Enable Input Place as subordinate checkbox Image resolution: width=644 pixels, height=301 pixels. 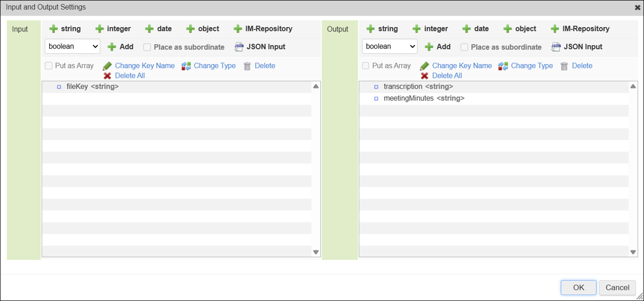tap(147, 47)
